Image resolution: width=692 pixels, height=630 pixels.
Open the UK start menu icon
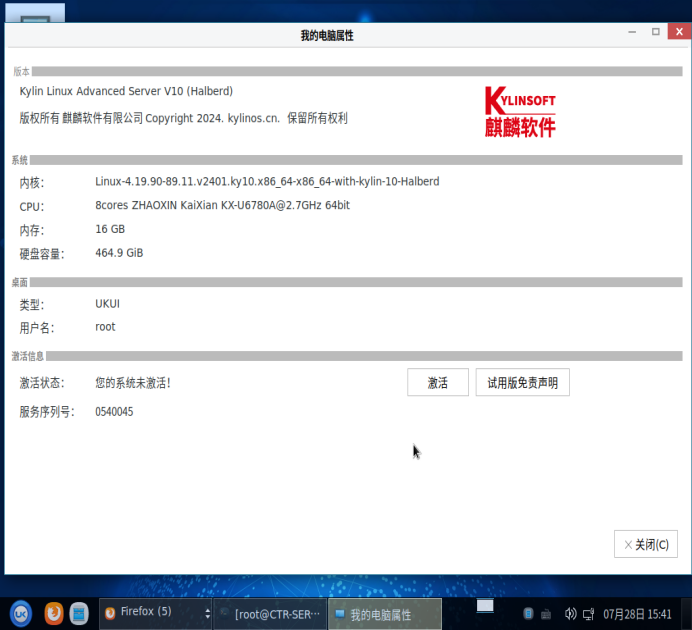tap(21, 613)
